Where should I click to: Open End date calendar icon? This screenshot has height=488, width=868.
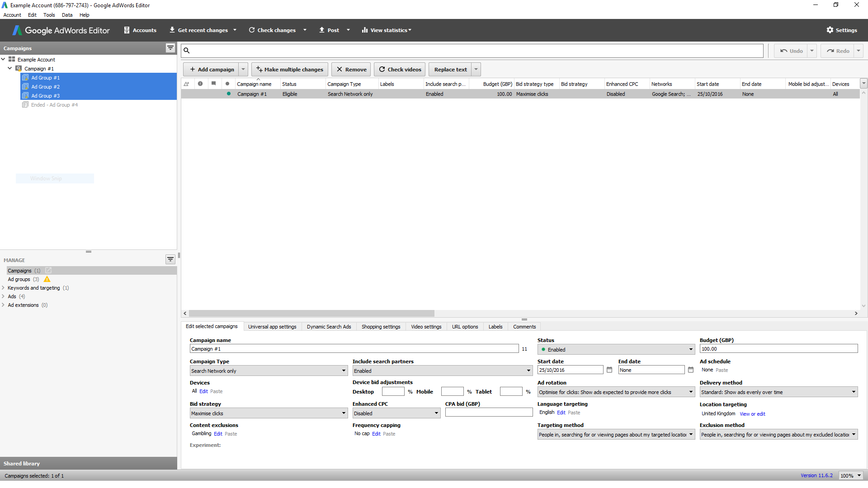[691, 370]
